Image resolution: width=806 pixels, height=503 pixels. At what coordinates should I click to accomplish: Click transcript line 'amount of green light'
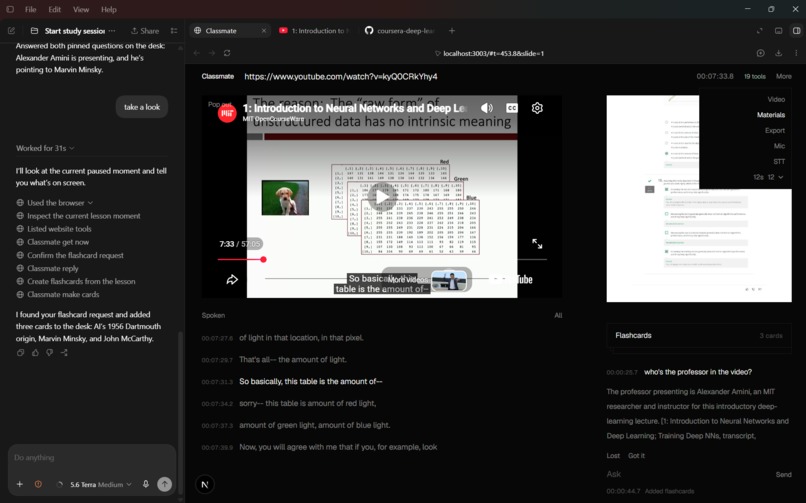click(314, 425)
